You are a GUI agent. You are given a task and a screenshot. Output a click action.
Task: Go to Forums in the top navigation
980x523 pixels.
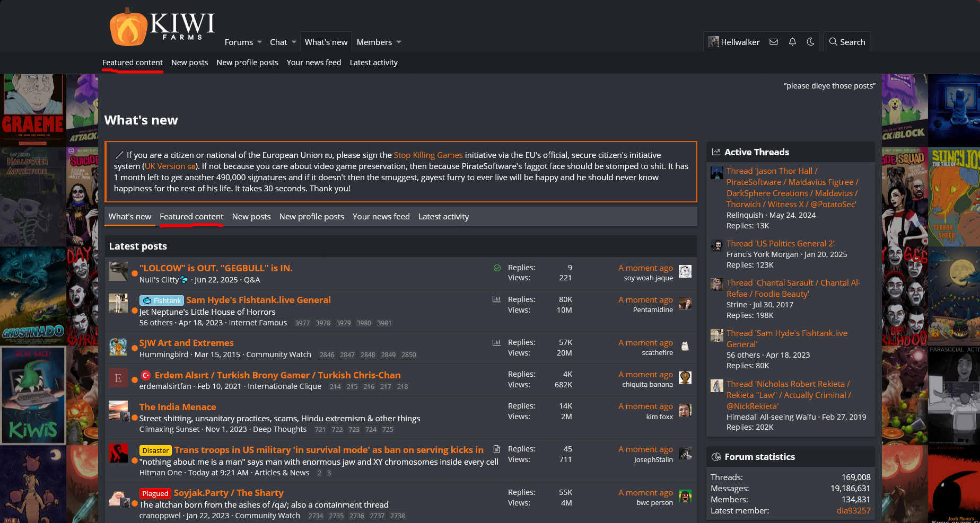(239, 42)
